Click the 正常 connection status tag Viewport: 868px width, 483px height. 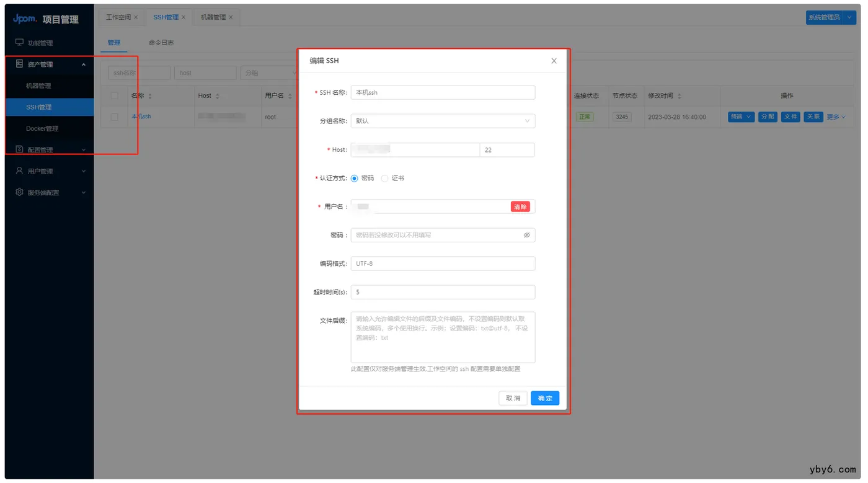coord(585,117)
